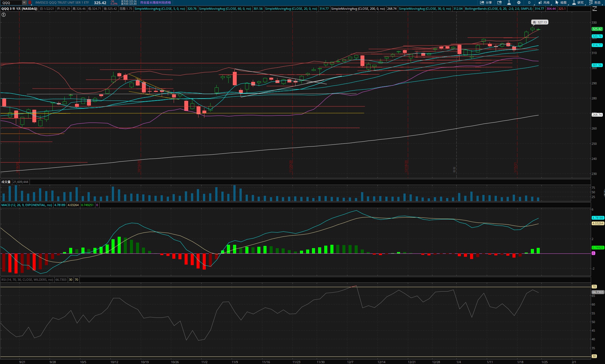Open chart settings gear icon

519,3
